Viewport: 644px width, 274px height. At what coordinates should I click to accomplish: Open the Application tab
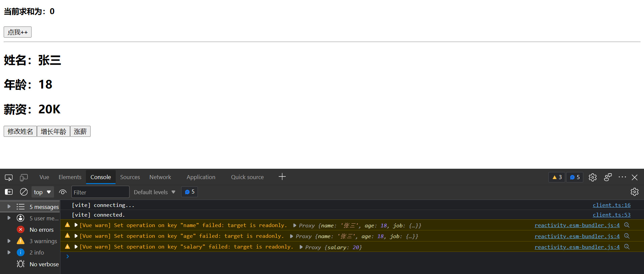(x=201, y=177)
